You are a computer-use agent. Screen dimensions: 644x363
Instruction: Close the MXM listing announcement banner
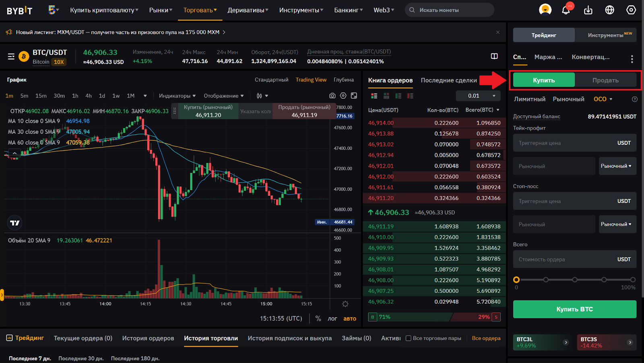[x=498, y=32]
